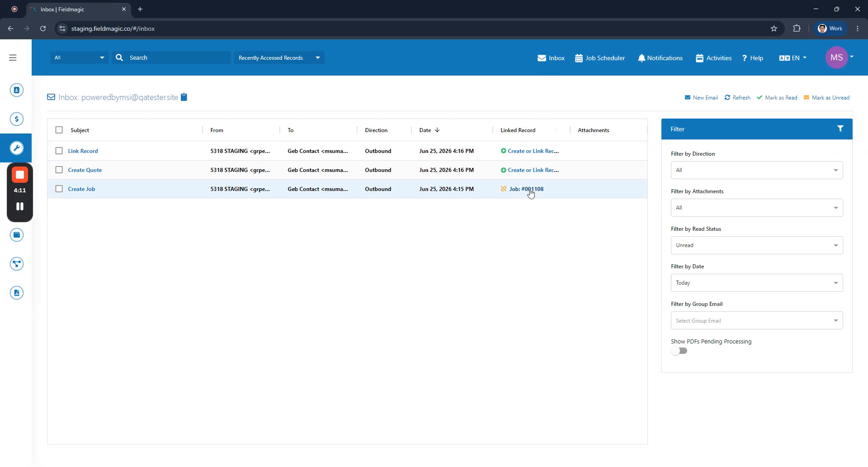Open the dollar sign sales module icon

point(17,119)
